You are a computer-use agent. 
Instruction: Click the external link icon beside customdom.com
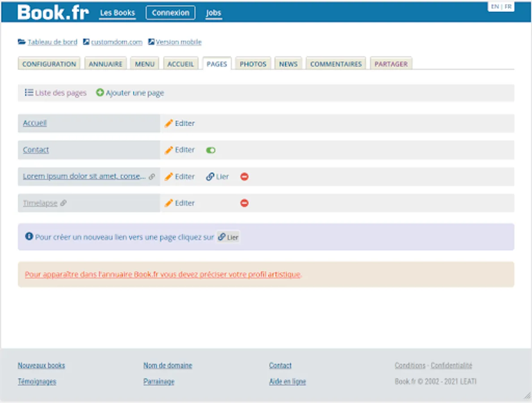[86, 42]
